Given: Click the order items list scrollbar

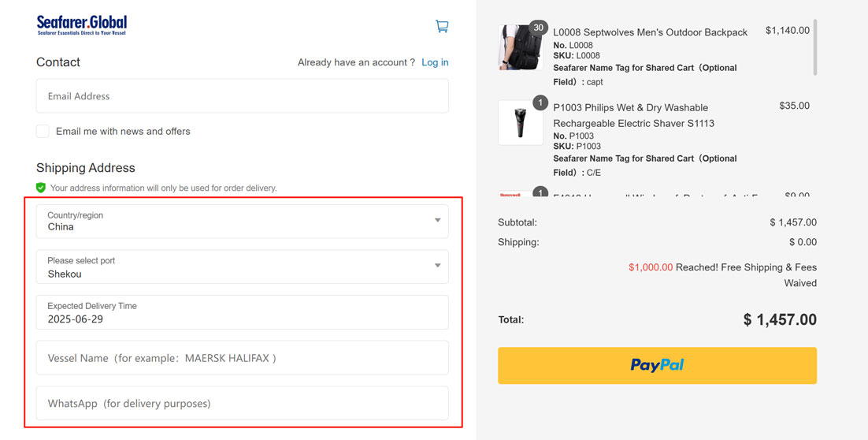Looking at the screenshot, I should 815,47.
